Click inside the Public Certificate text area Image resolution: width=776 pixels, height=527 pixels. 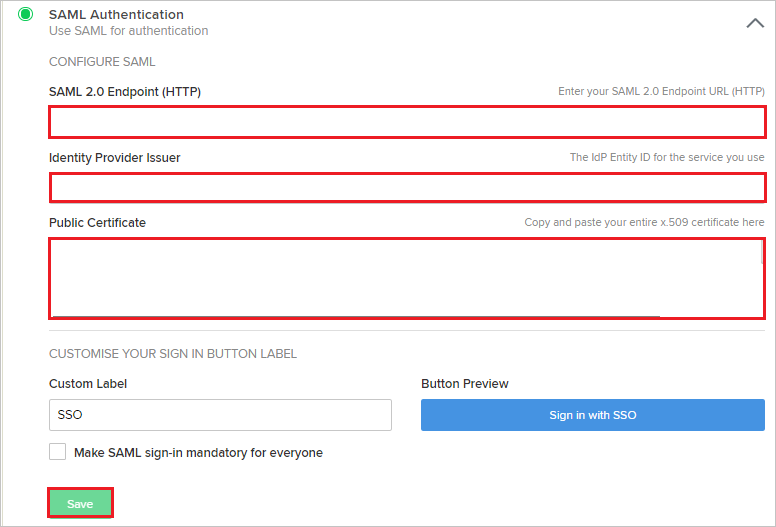(x=406, y=279)
